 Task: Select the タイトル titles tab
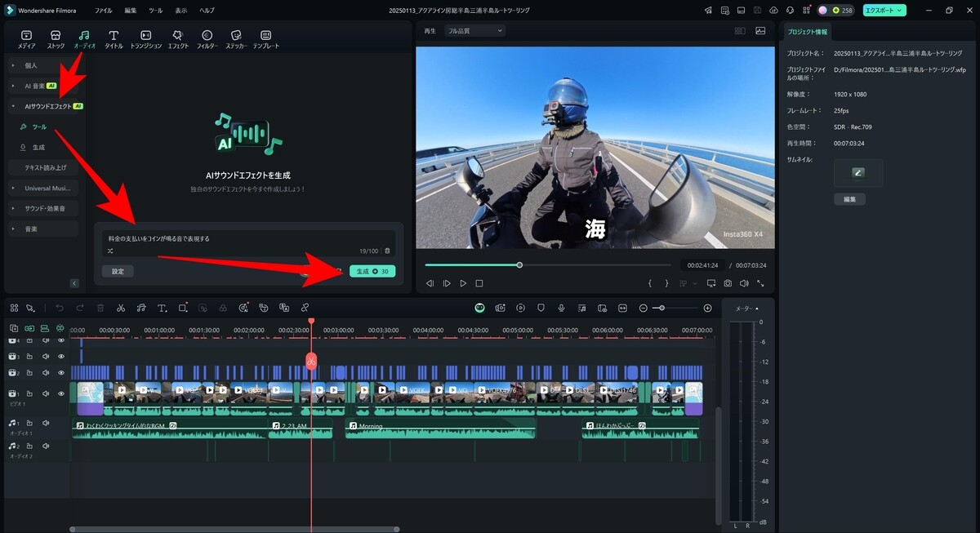pos(114,39)
